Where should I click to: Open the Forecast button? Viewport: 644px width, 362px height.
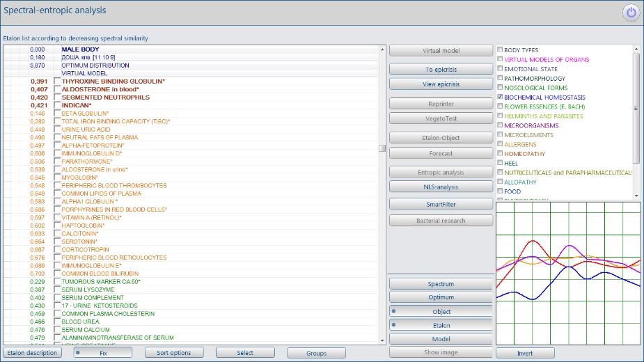coord(441,153)
